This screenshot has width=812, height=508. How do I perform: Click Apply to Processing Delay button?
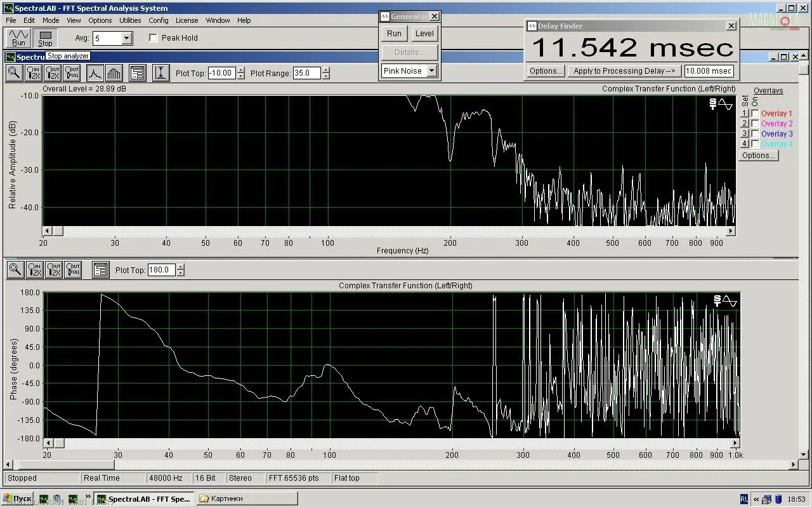pos(624,71)
